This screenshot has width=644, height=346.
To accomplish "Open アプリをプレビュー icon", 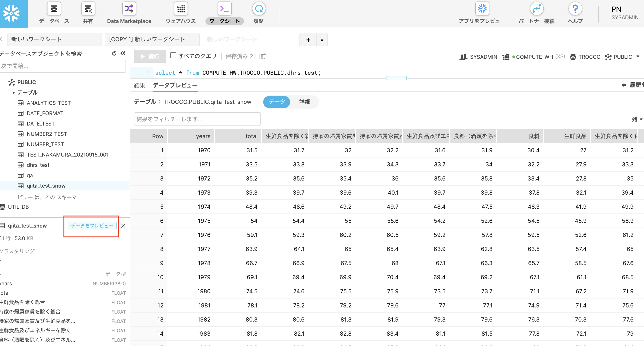I will [482, 8].
